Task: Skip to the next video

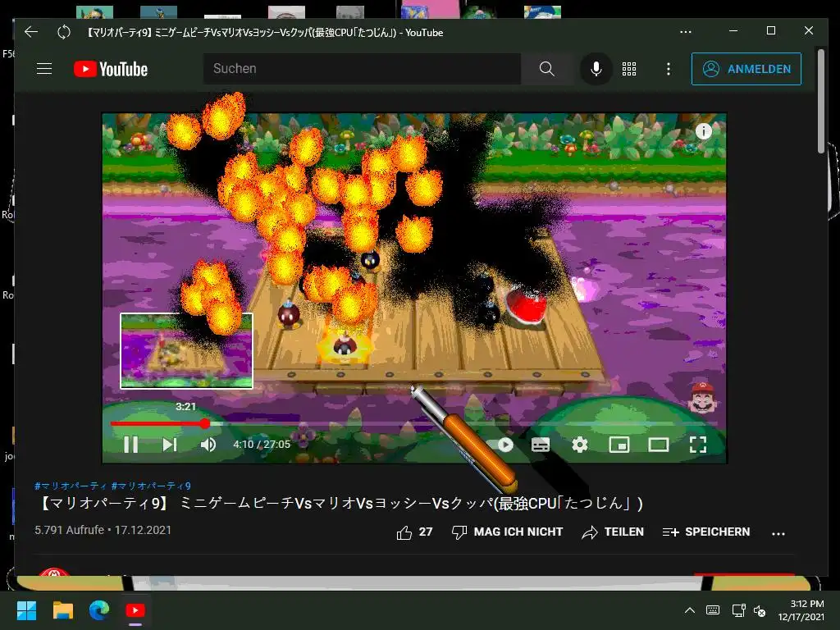Action: click(x=169, y=445)
